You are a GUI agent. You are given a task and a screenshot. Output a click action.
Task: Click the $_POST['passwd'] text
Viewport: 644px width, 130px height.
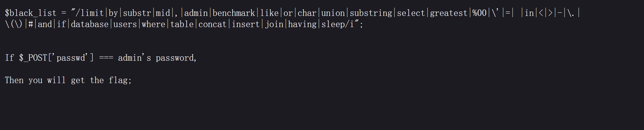[56, 58]
